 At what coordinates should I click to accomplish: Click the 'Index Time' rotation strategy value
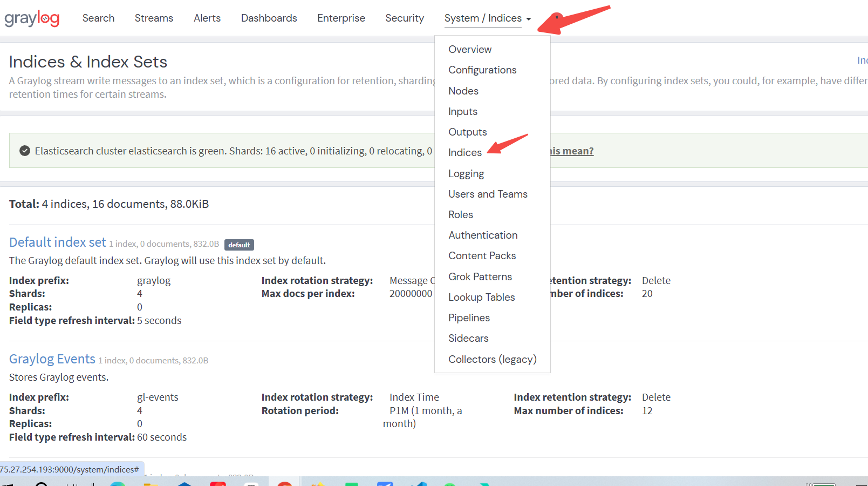414,397
